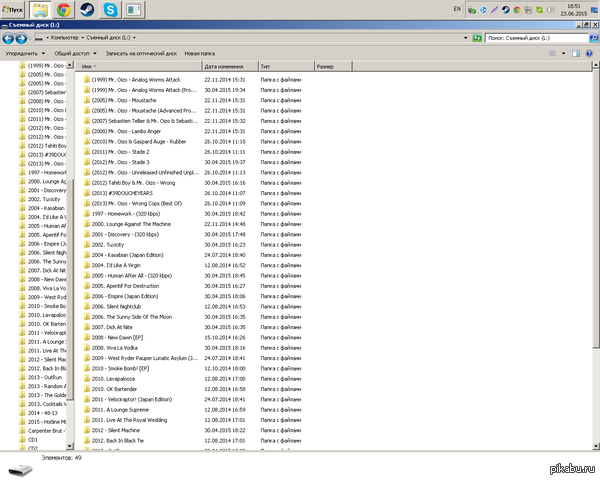
Task: Click the Chrome tray icon
Action: click(517, 10)
